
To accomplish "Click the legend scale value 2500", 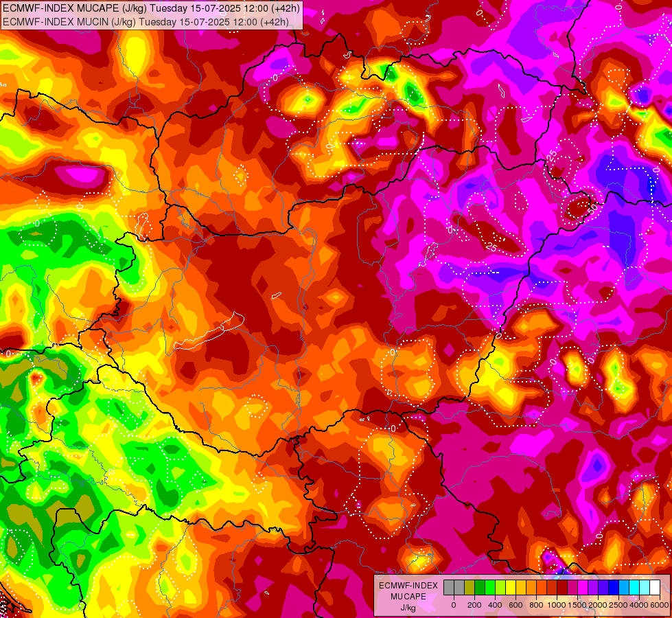I will click(618, 605).
